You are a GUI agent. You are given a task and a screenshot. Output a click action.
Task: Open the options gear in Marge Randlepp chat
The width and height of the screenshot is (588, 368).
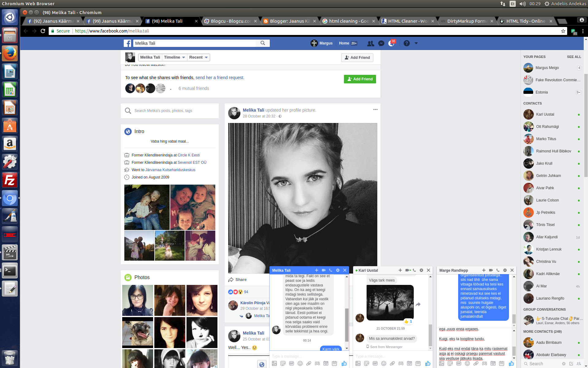pos(505,270)
